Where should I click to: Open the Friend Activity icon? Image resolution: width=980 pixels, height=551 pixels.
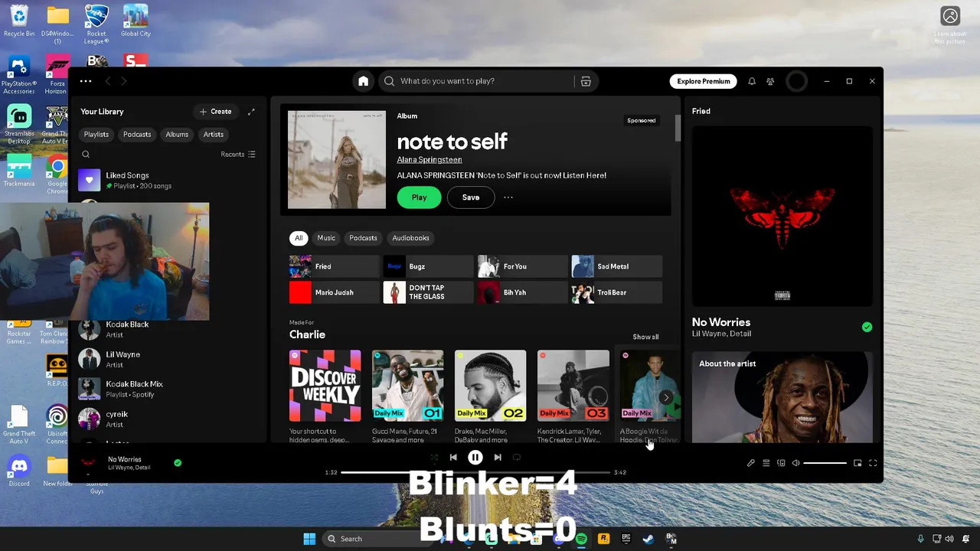click(x=770, y=81)
